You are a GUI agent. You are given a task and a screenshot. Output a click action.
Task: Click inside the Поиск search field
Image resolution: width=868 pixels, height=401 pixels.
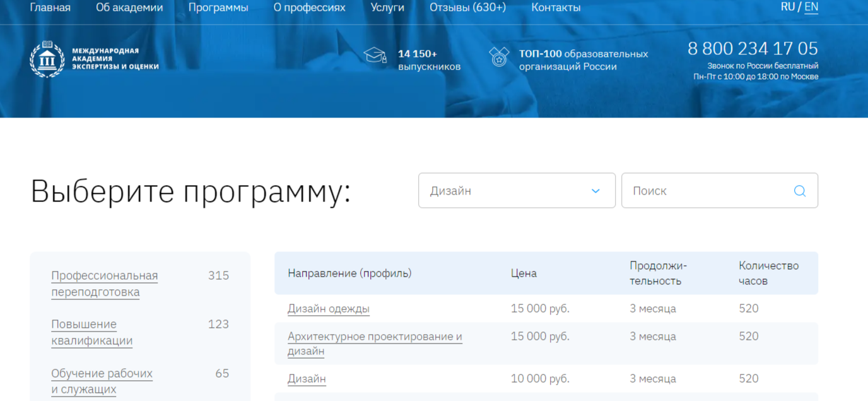click(694, 190)
